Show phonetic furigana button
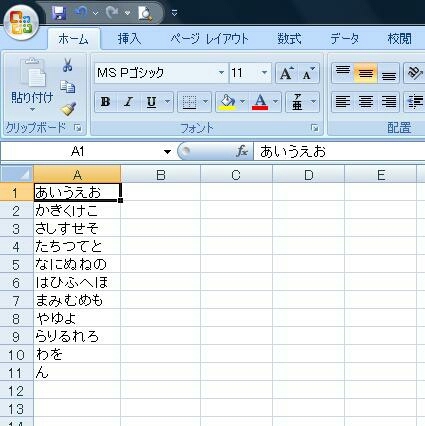This screenshot has height=426, width=425. tap(297, 102)
